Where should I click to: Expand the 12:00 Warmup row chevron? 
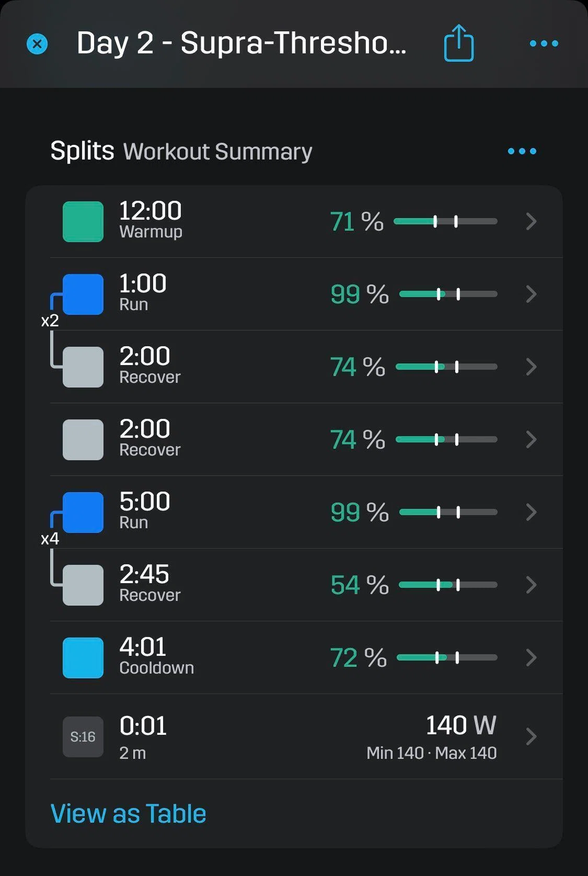pyautogui.click(x=531, y=222)
